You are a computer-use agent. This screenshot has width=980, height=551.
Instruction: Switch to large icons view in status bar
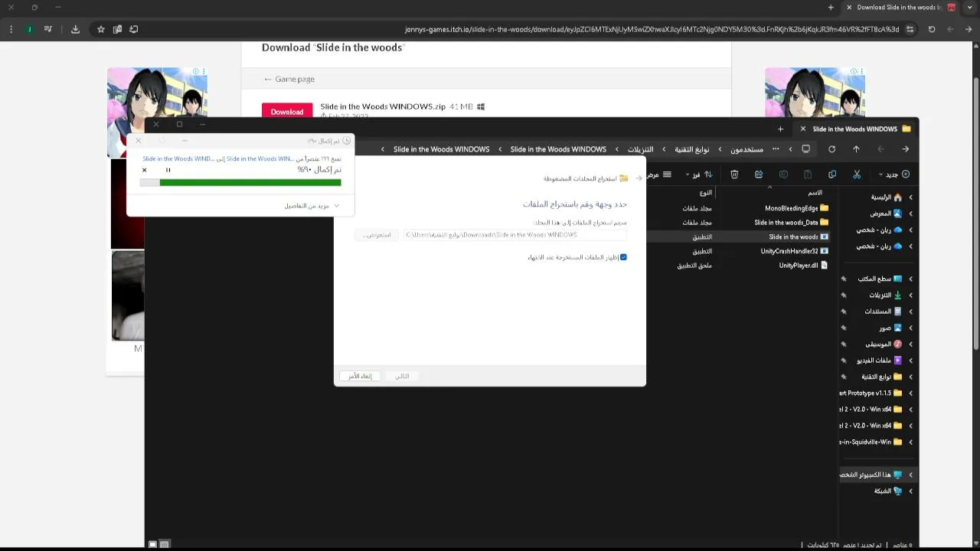click(152, 544)
